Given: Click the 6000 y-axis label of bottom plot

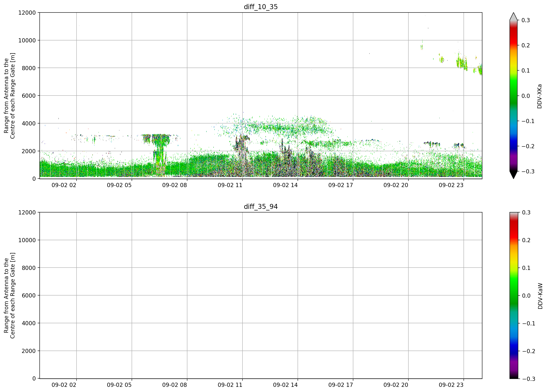Looking at the screenshot, I should point(29,295).
